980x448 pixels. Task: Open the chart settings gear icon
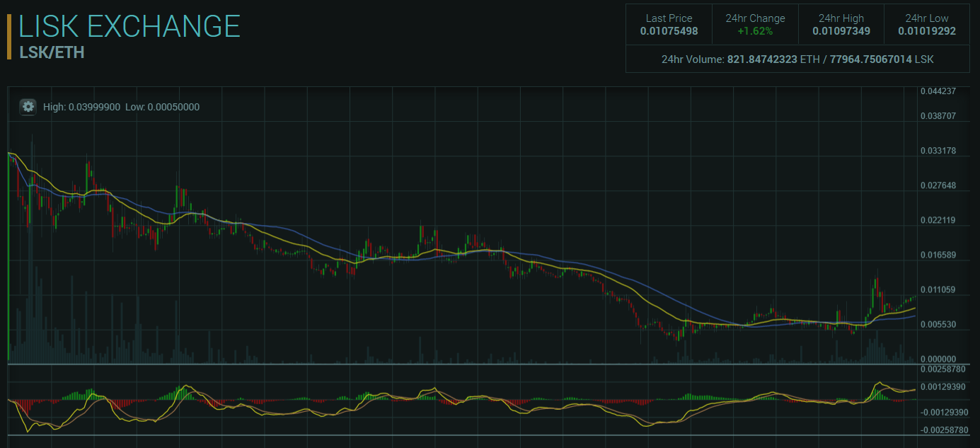click(x=28, y=107)
